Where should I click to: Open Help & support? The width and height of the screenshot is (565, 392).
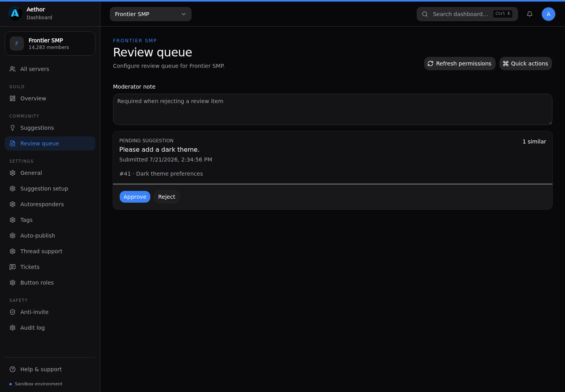tap(50, 369)
